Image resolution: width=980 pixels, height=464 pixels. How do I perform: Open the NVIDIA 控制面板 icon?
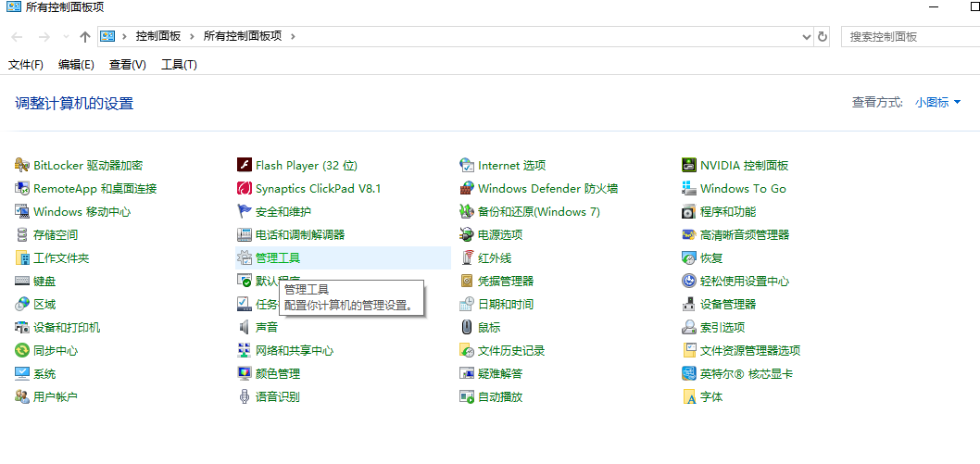(x=689, y=166)
